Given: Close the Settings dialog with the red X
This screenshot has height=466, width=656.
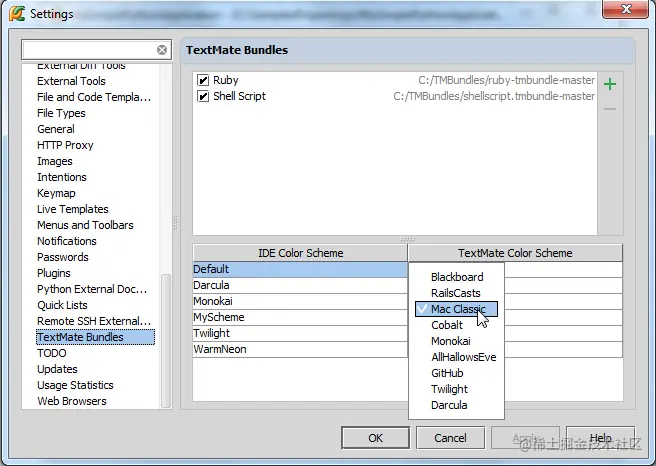Looking at the screenshot, I should (625, 9).
